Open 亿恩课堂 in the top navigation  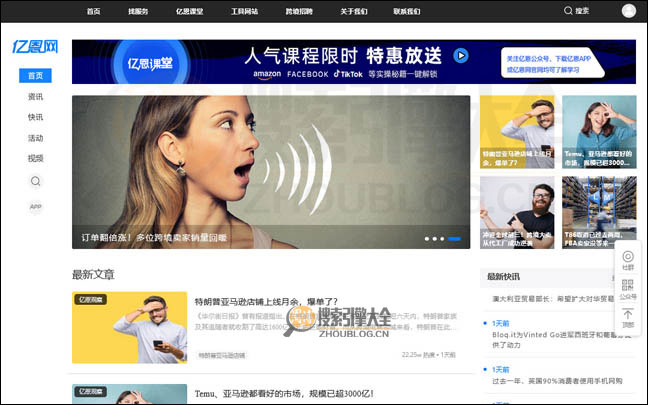pos(190,11)
